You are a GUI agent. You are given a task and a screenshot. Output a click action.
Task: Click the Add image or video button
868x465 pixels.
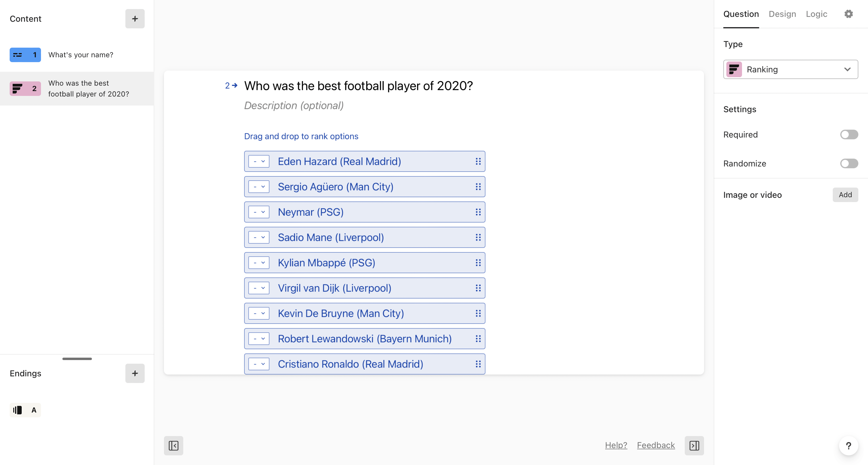pyautogui.click(x=844, y=195)
